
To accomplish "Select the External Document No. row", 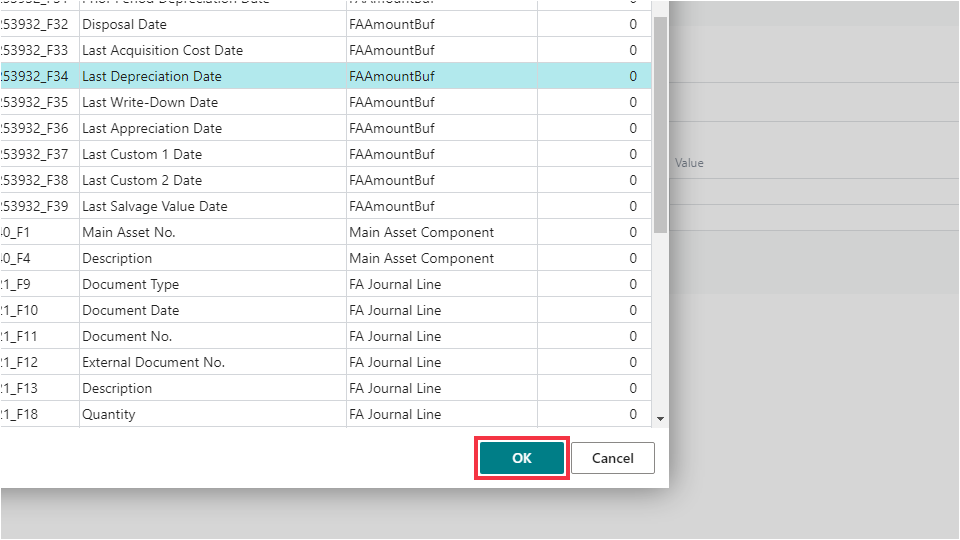I will (326, 362).
